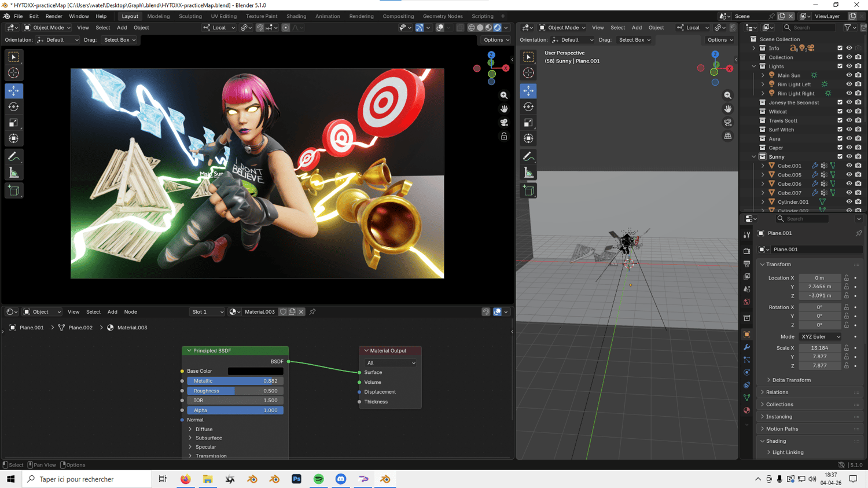The width and height of the screenshot is (868, 488).
Task: Expand the Relations panel
Action: [777, 392]
